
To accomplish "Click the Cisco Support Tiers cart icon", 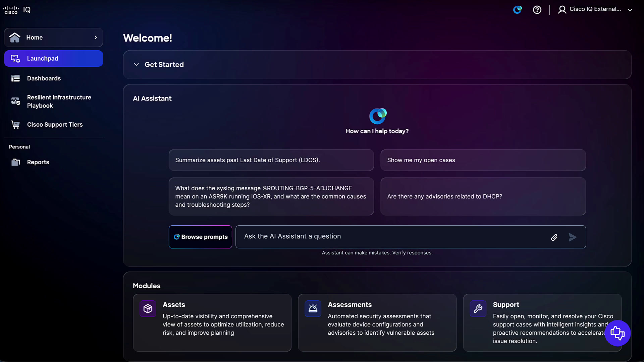I will click(x=15, y=125).
